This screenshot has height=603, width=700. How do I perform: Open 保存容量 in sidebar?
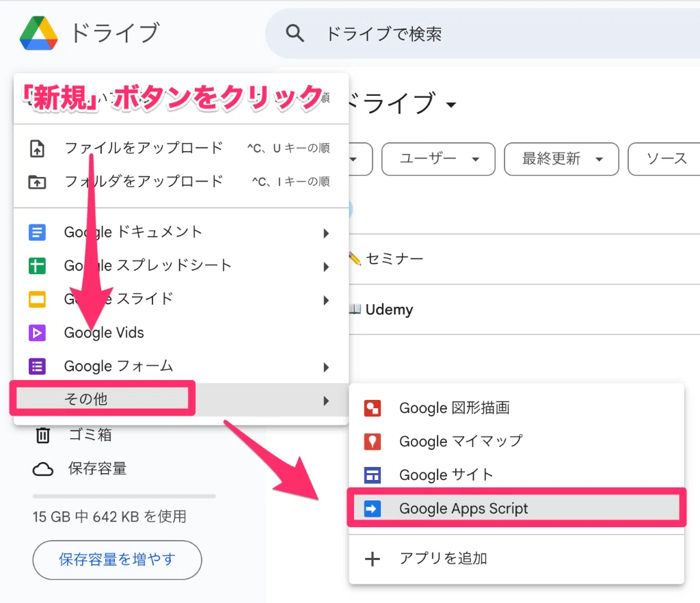coord(97,468)
